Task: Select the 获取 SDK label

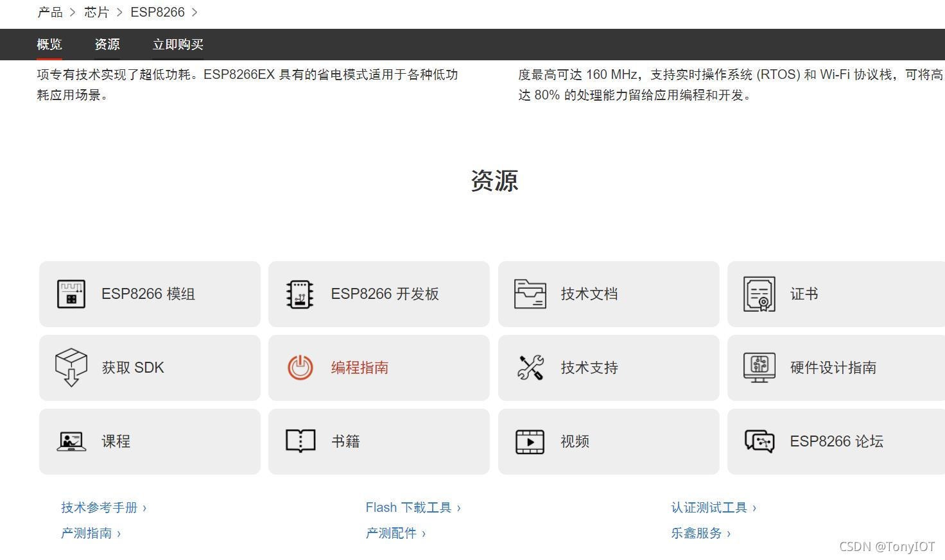Action: [x=133, y=368]
